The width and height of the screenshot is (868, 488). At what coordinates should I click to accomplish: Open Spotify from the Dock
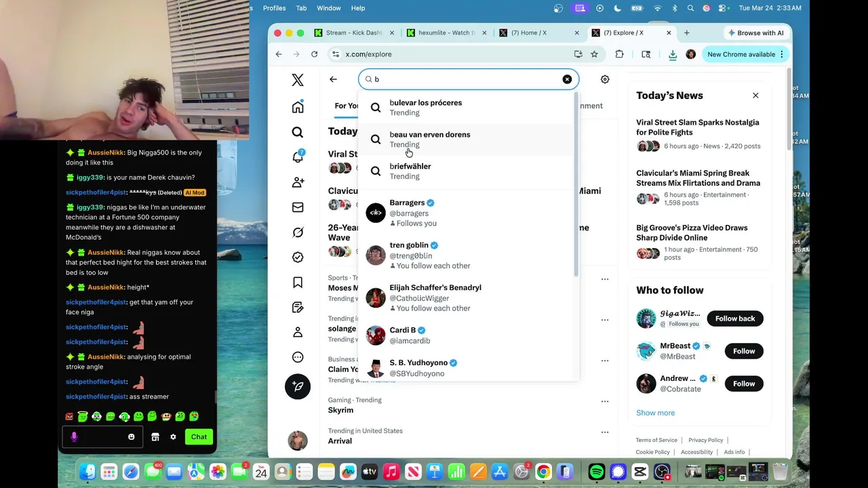click(597, 472)
